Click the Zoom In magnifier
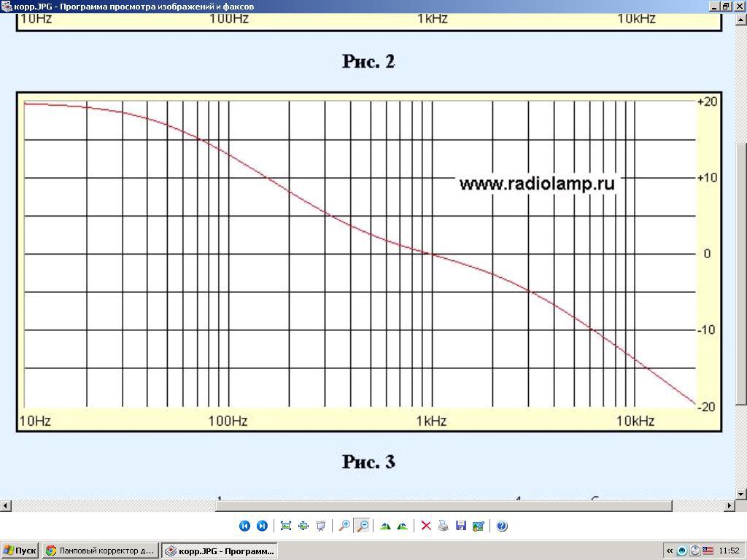This screenshot has width=747, height=560. click(344, 526)
